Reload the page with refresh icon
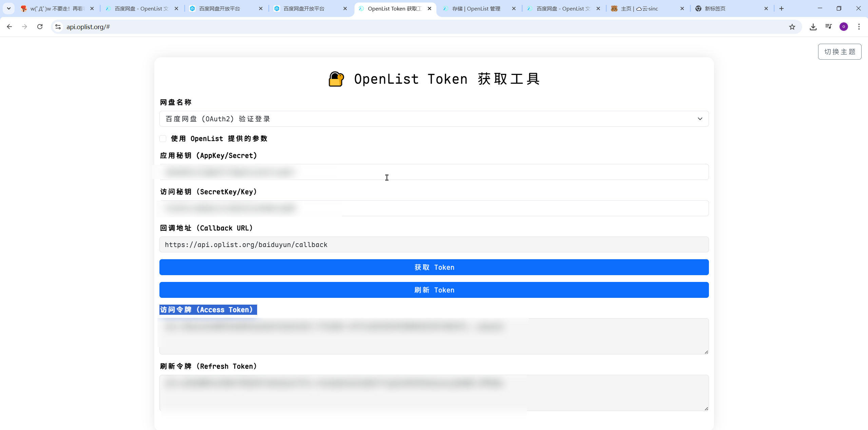Image resolution: width=868 pixels, height=430 pixels. point(40,27)
